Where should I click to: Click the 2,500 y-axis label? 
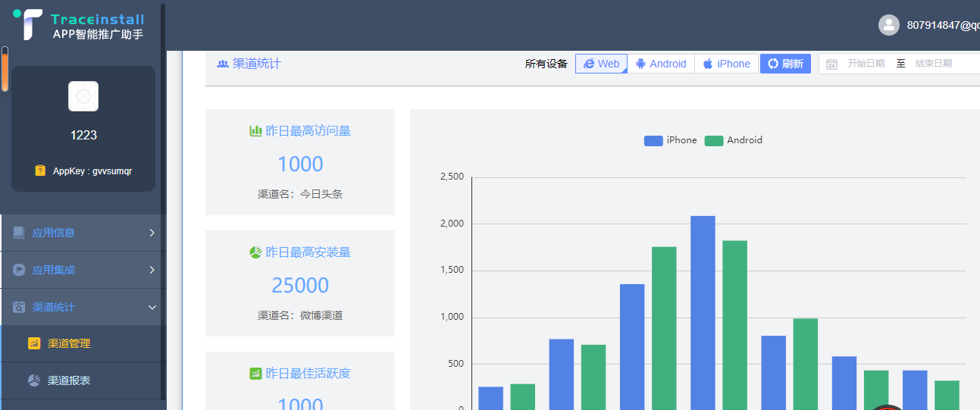click(x=452, y=177)
